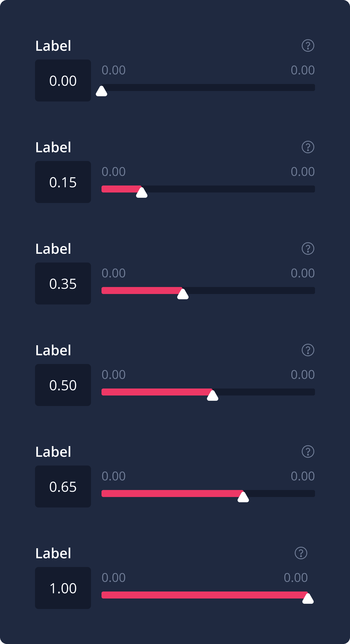Viewport: 350px width, 644px height.
Task: Click the 0.50 numeric input field
Action: [63, 385]
